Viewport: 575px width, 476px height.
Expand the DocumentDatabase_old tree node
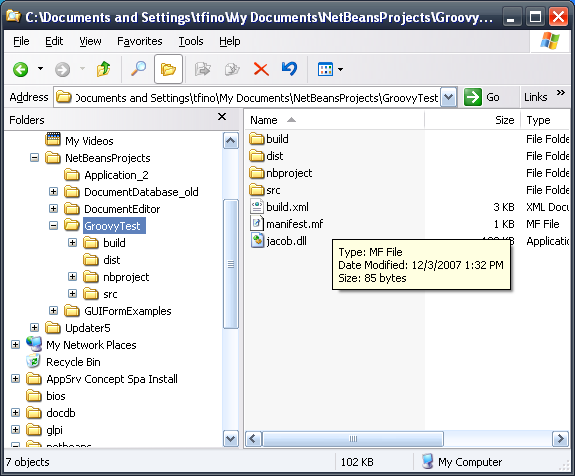[54, 191]
